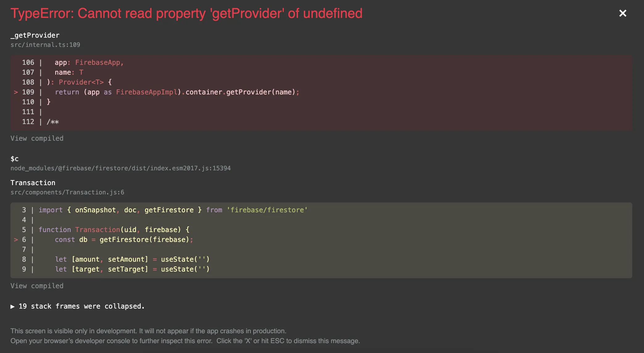Click the TypeError heading text

[x=186, y=13]
